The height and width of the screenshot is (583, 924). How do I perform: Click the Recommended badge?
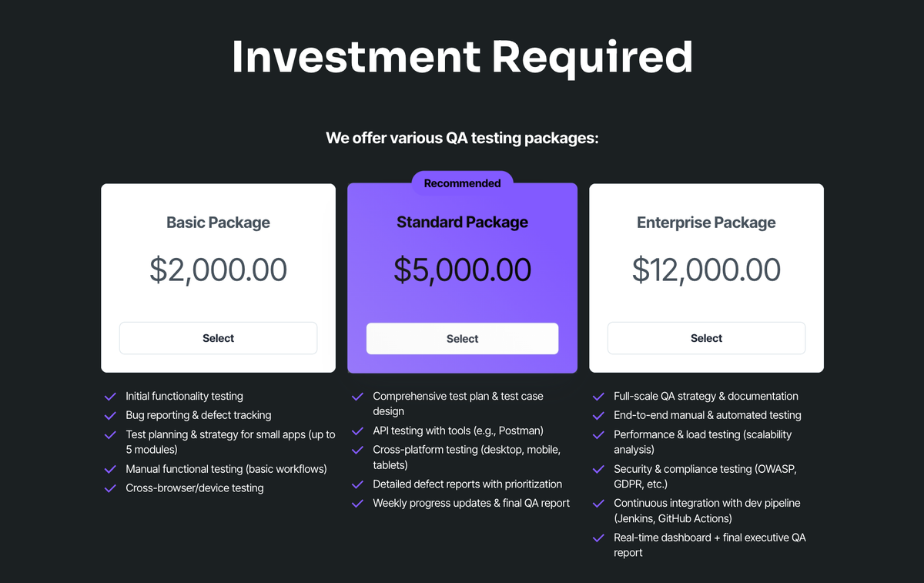click(462, 183)
